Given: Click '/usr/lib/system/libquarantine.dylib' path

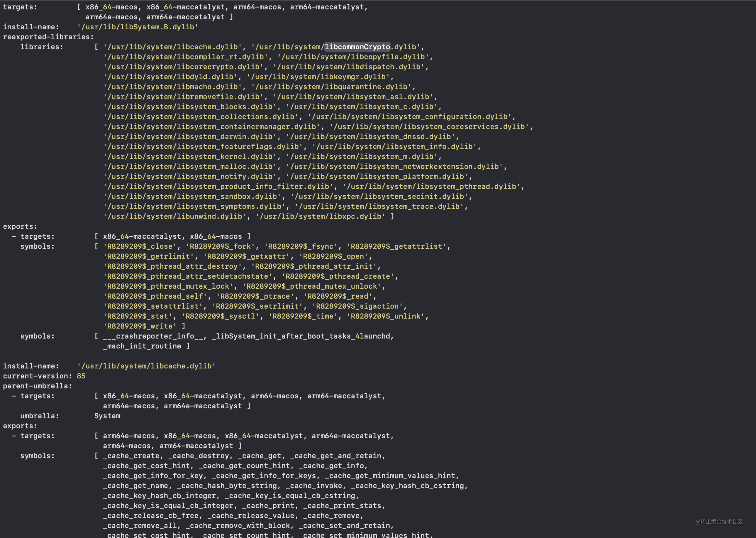Looking at the screenshot, I should tap(331, 87).
